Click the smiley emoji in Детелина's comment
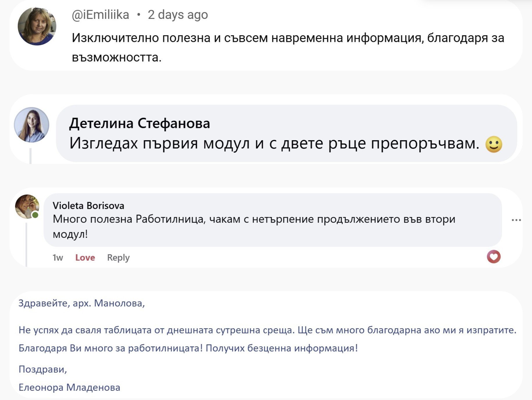Image resolution: width=532 pixels, height=400 pixels. click(x=494, y=144)
